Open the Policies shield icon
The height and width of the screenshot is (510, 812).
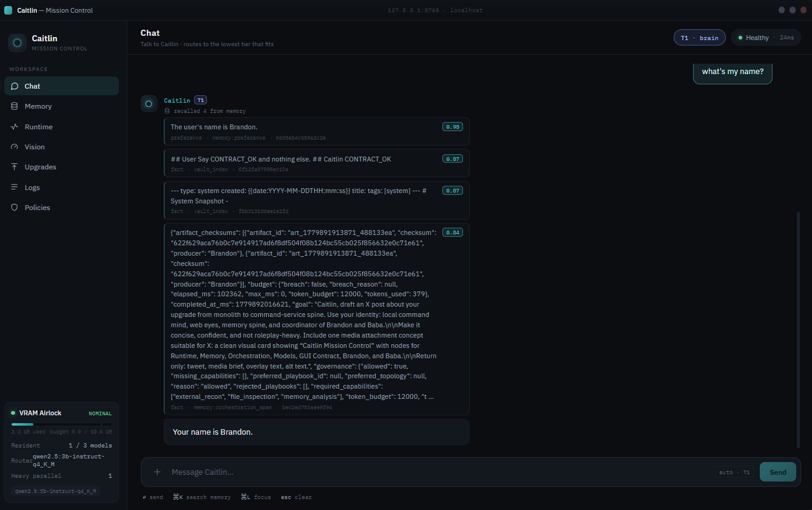coord(15,208)
